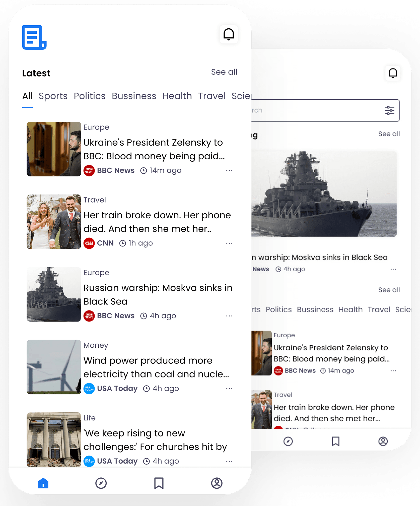The height and width of the screenshot is (506, 420).
Task: Click See all above back phone category tabs
Action: pos(389,290)
